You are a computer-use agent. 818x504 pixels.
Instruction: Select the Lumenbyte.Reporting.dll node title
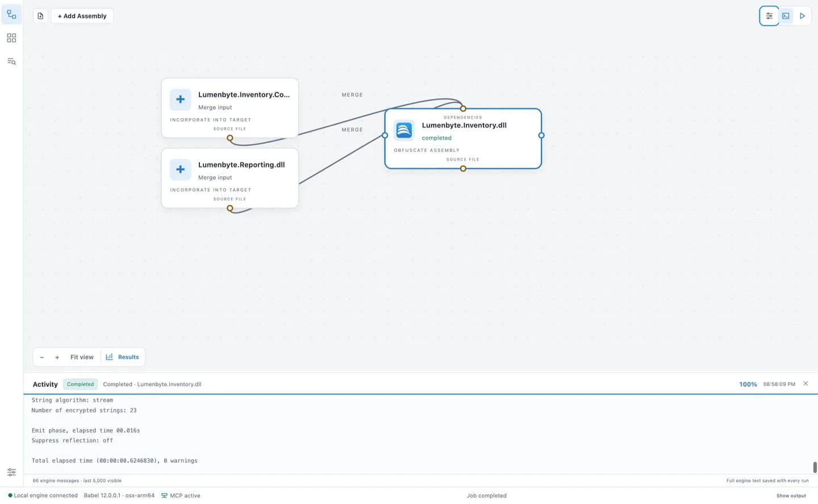pos(241,165)
